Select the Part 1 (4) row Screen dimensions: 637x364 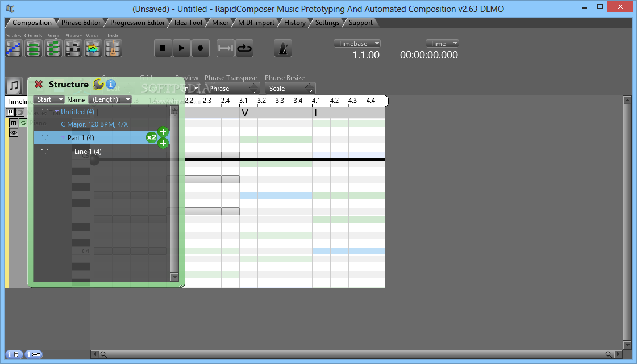pos(102,137)
